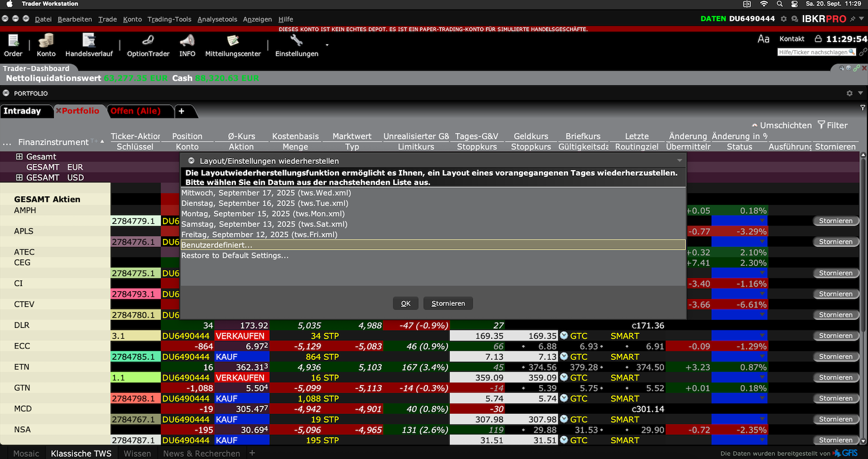Open the Filter option
This screenshot has height=459, width=868.
pyautogui.click(x=832, y=125)
